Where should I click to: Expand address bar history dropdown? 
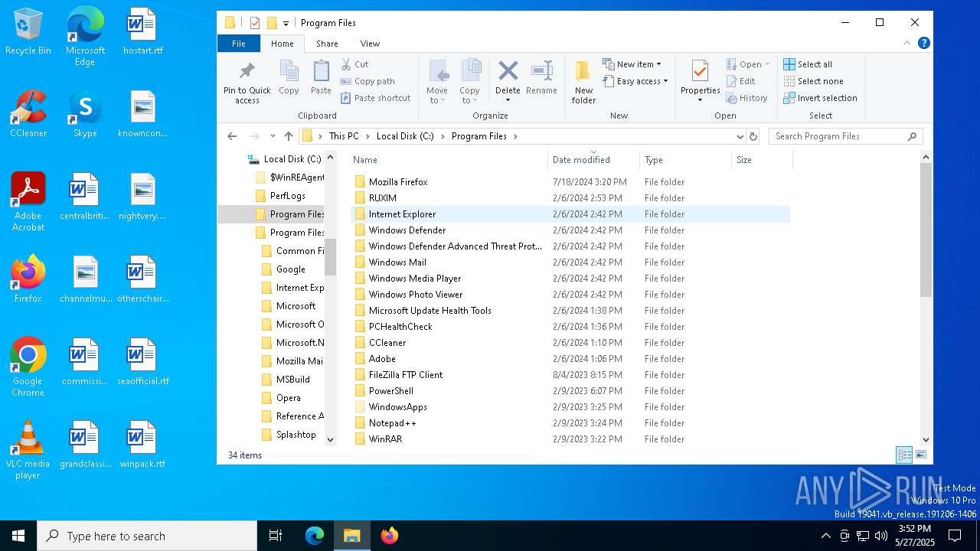[x=740, y=136]
